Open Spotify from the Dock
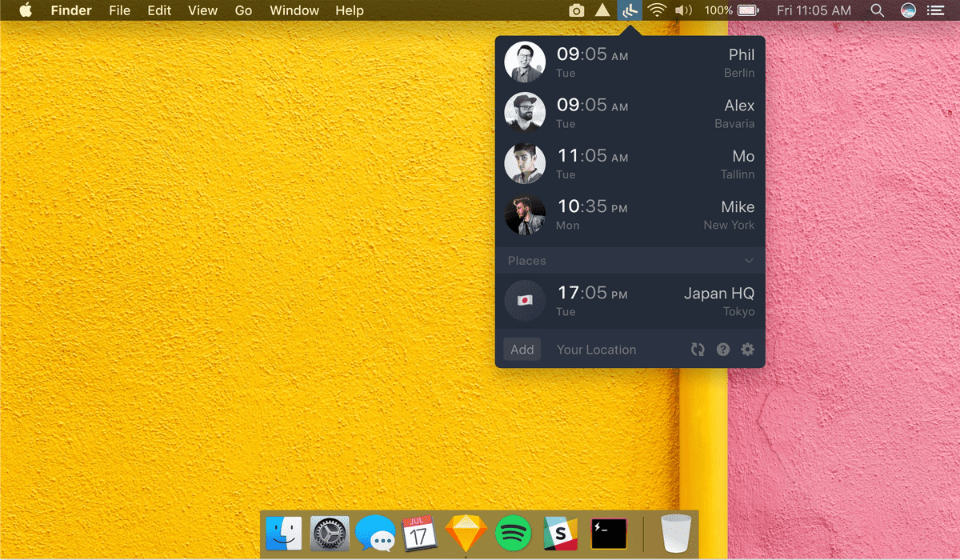The width and height of the screenshot is (960, 560). (513, 533)
